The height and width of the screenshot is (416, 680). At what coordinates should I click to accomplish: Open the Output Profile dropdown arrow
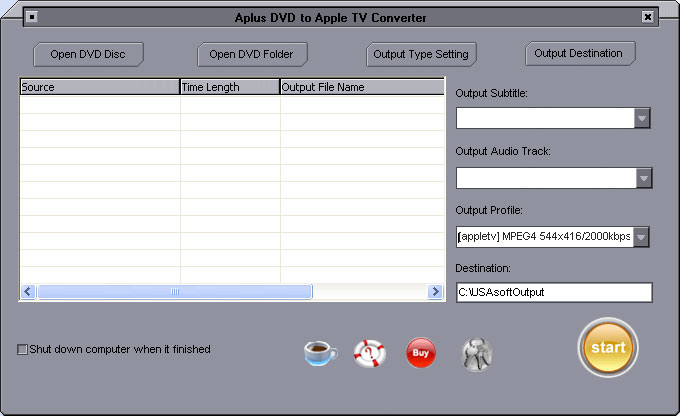(x=641, y=237)
